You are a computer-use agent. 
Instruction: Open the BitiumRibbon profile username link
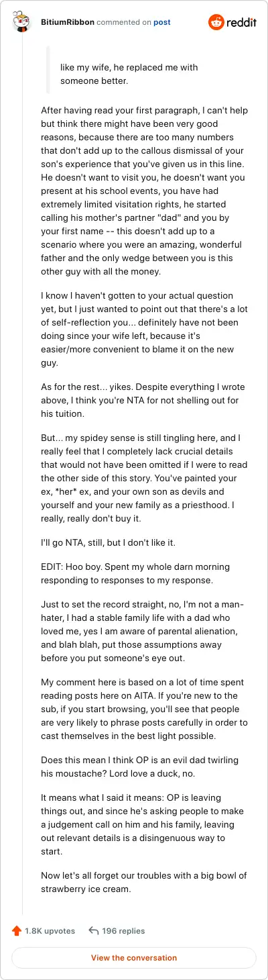click(67, 22)
